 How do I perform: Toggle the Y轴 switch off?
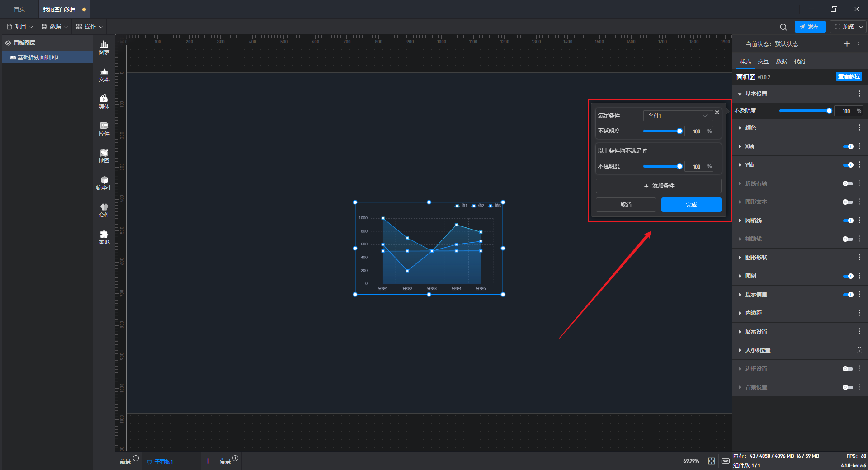click(x=848, y=165)
